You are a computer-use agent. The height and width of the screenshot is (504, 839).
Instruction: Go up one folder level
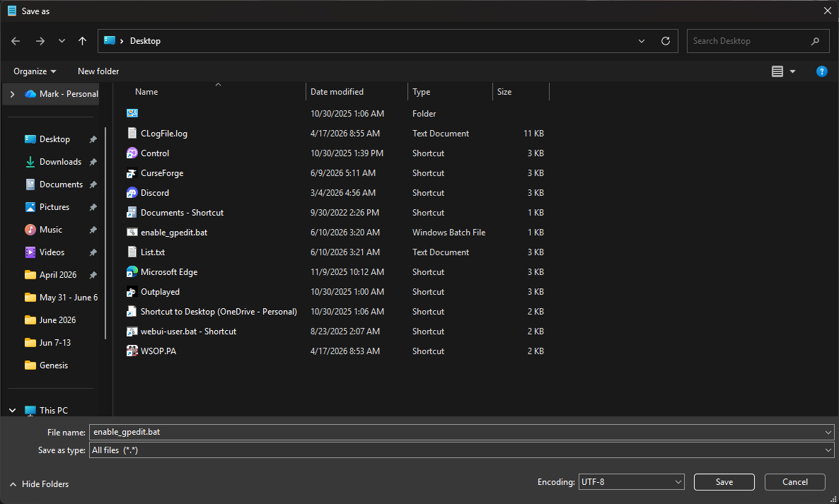tap(82, 41)
